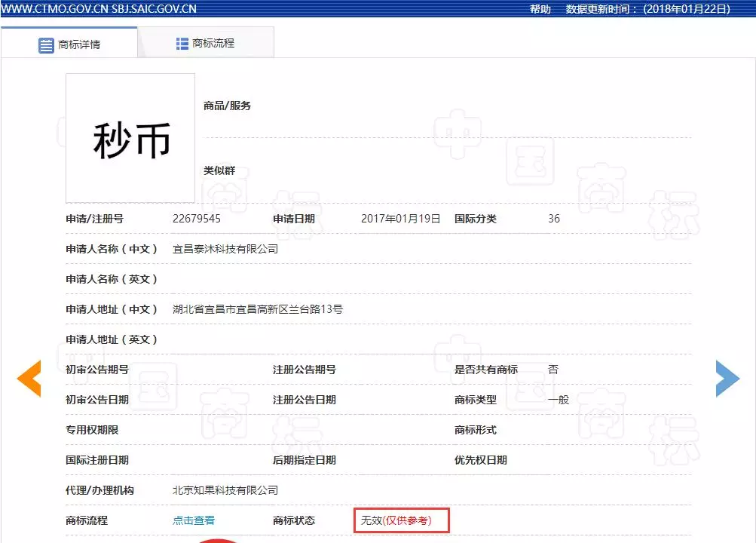This screenshot has width=756, height=543.
Task: Select international class value 36
Action: point(554,219)
